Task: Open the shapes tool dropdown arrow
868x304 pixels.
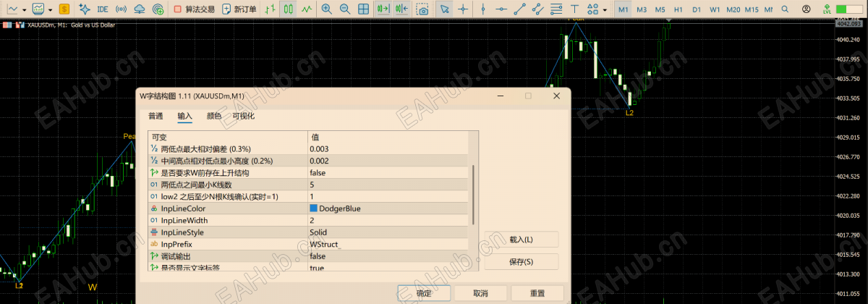Action: click(x=605, y=10)
